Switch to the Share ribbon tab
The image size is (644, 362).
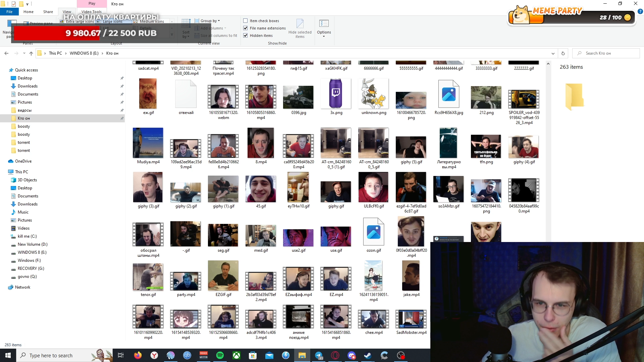[48, 12]
